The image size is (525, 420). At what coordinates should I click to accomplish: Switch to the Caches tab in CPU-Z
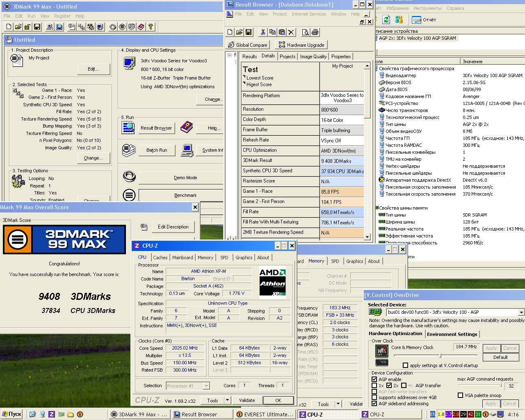click(x=160, y=258)
